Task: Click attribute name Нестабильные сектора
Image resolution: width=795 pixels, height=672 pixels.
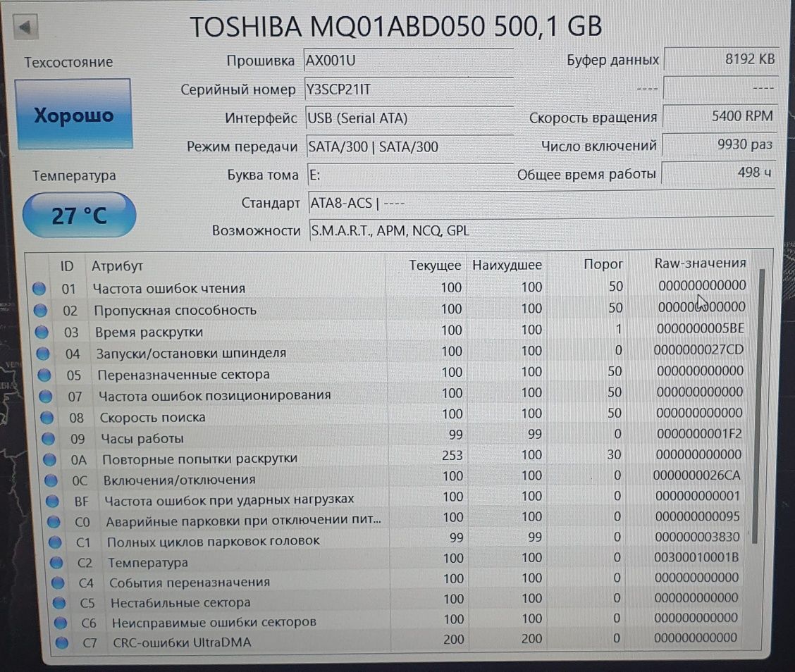Action: pos(180,603)
